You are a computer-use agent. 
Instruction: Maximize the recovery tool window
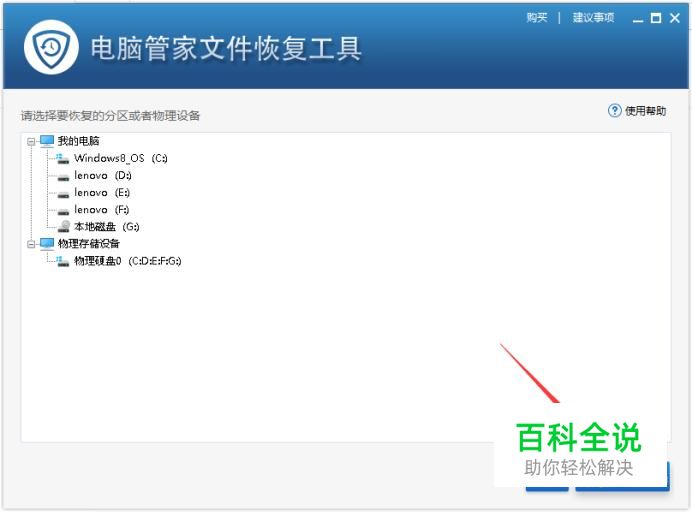tap(656, 18)
